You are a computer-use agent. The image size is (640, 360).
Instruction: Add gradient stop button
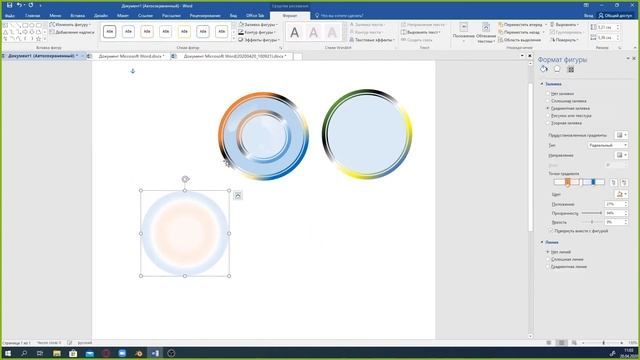[x=613, y=182]
